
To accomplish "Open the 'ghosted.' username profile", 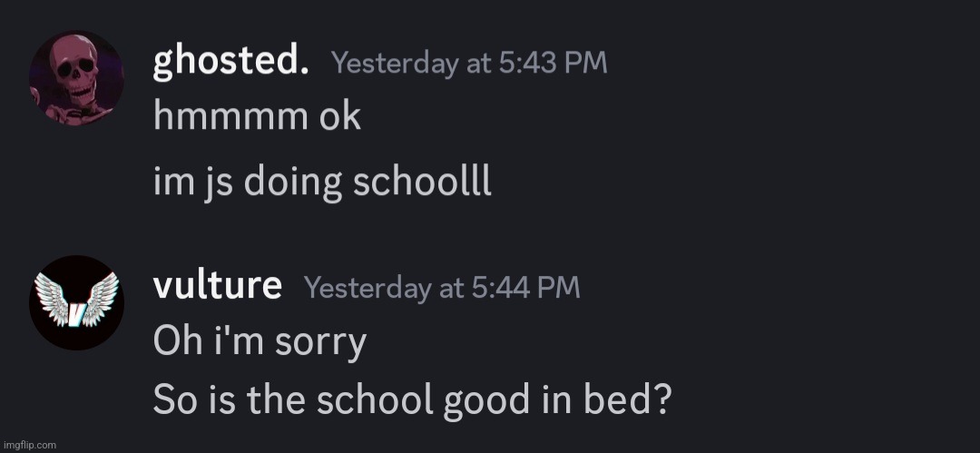I will coord(230,63).
